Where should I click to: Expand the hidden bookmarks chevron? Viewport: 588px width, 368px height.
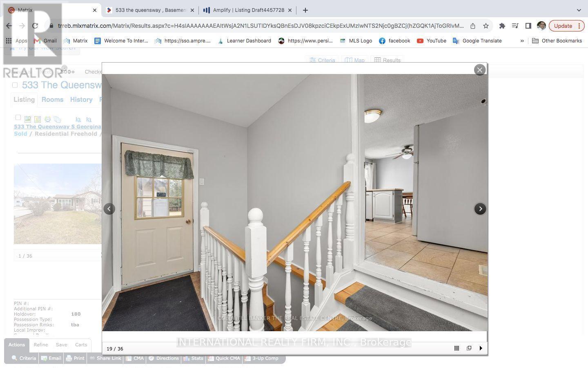[x=522, y=41]
